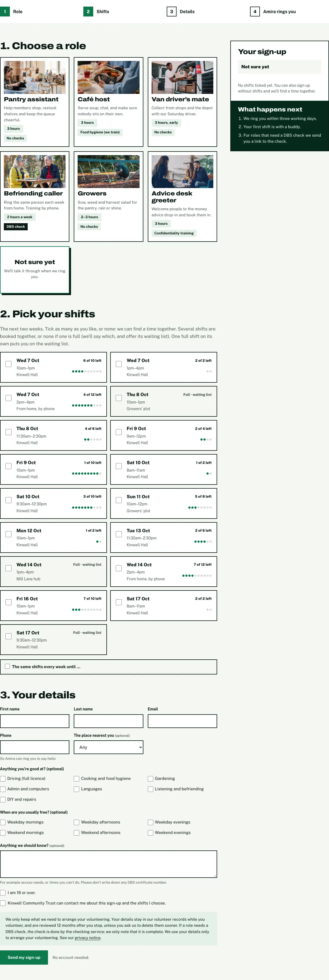Jump to step 2 Shifts

click(97, 12)
